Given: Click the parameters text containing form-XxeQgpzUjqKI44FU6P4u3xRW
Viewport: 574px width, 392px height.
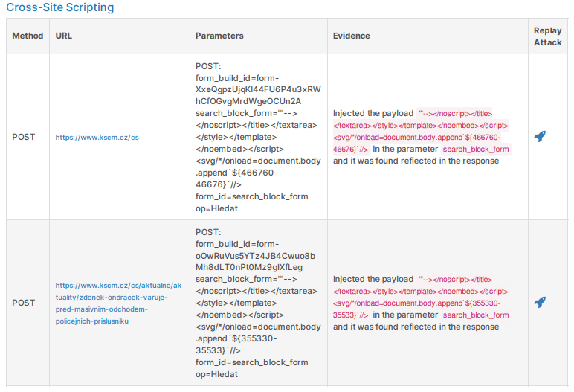Looking at the screenshot, I should (258, 138).
